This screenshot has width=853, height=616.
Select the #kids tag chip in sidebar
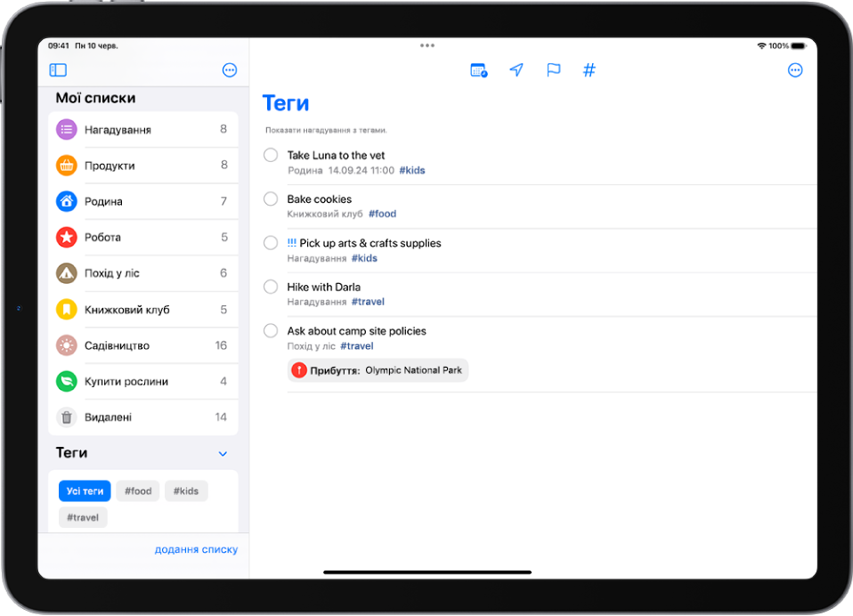[186, 491]
